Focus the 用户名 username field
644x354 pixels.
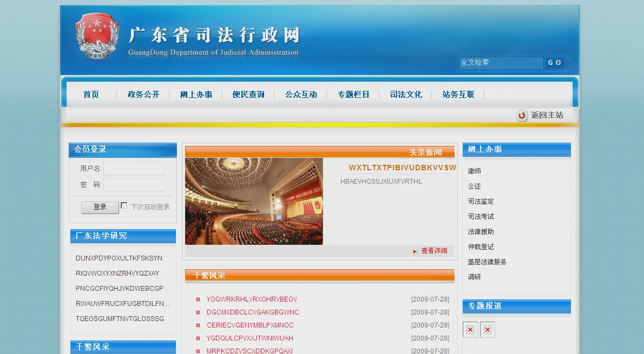[134, 169]
